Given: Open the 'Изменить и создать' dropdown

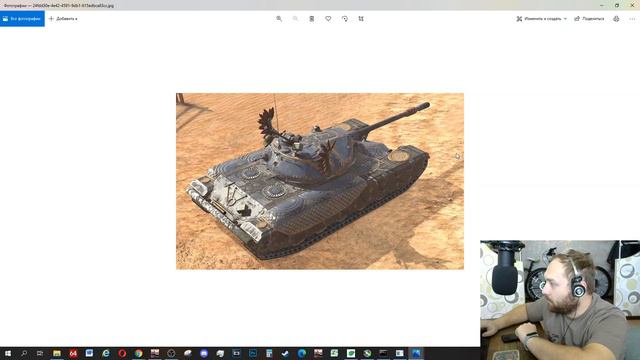Looking at the screenshot, I should pos(541,19).
